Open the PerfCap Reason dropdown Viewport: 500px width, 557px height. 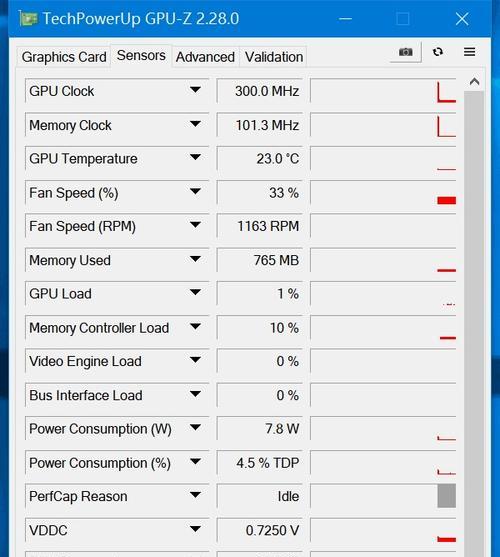click(195, 495)
